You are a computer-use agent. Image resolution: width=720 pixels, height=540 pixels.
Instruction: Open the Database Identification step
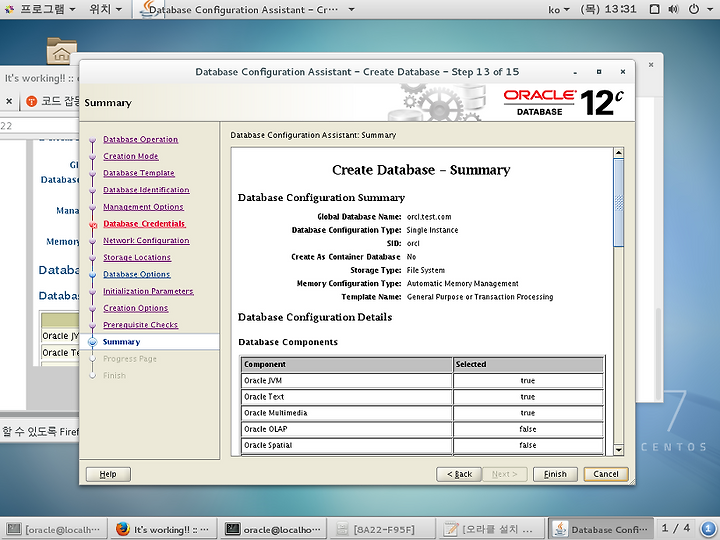coord(146,190)
